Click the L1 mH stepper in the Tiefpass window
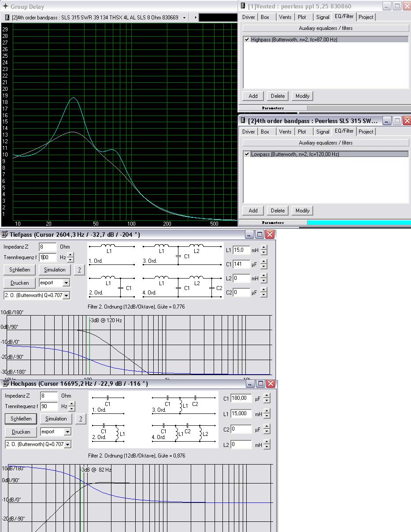Screen dimensions: 411x532 pyautogui.click(x=264, y=250)
